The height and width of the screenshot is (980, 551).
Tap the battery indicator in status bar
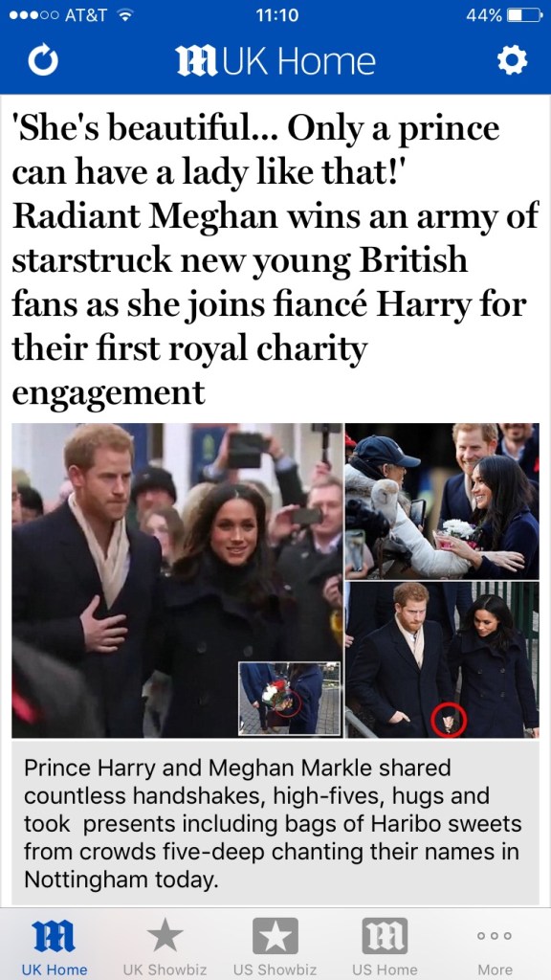(x=524, y=15)
